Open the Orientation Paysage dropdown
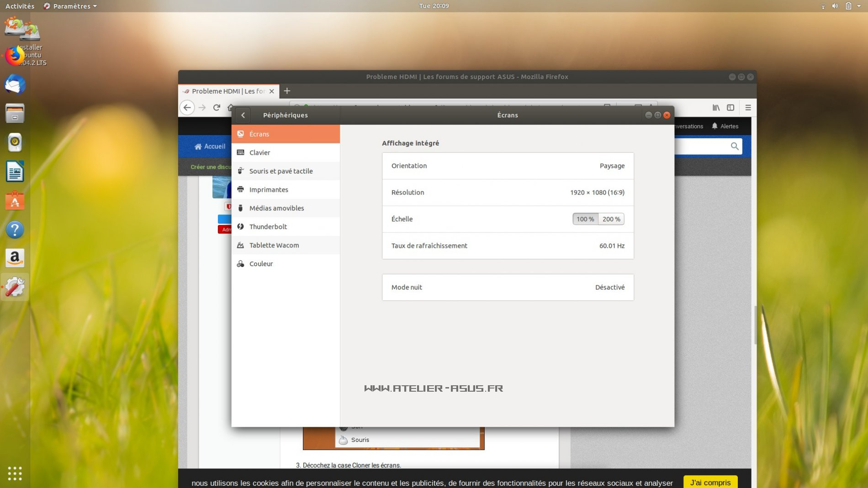 click(508, 166)
